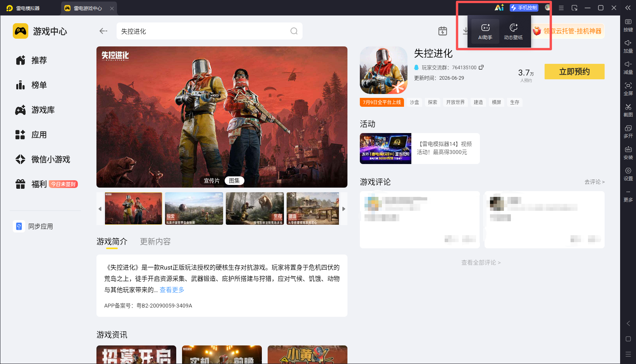Click the 游戏中心 logo
Viewport: 636px width, 364px height.
point(40,31)
